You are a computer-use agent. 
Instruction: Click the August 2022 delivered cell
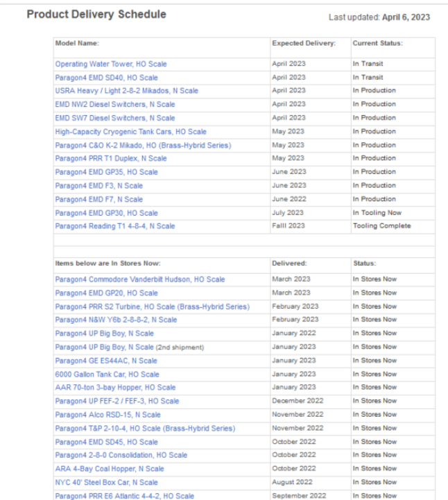pos(292,482)
